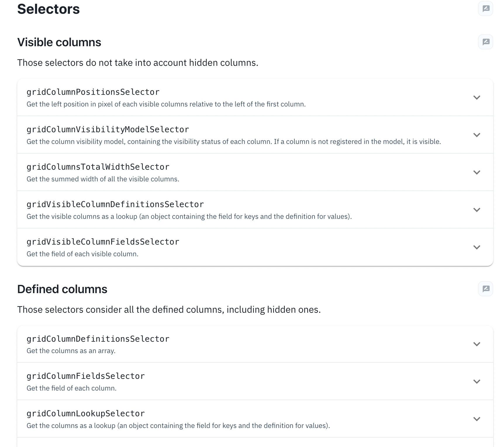Expand gridColumnDefinitionsSelector chevron
This screenshot has width=504, height=447.
pos(477,344)
